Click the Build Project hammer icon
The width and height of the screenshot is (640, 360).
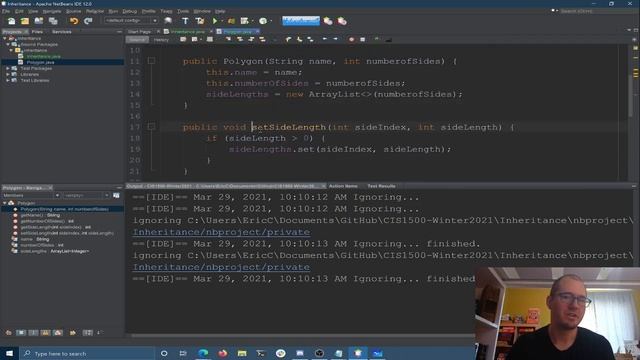[185, 21]
